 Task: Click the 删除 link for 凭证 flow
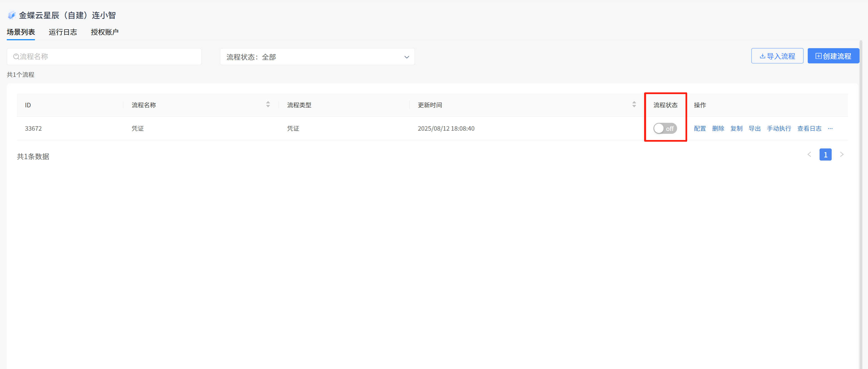[x=718, y=128]
